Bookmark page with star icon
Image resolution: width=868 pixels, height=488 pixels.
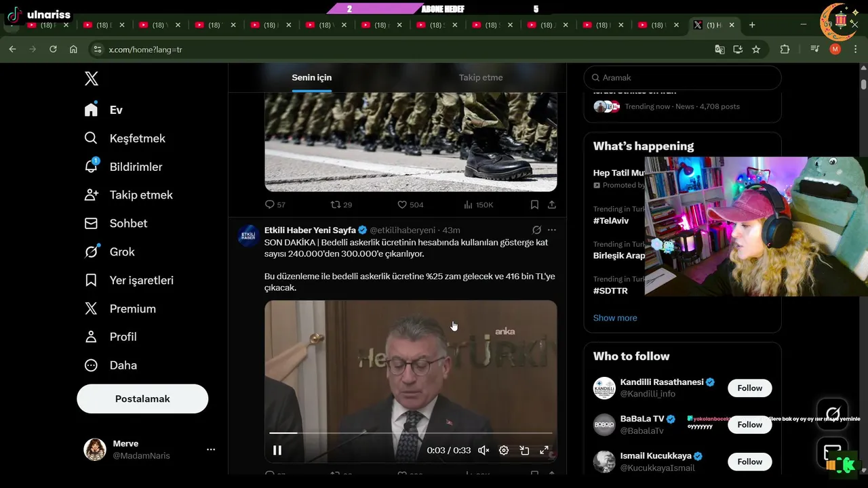click(x=756, y=49)
